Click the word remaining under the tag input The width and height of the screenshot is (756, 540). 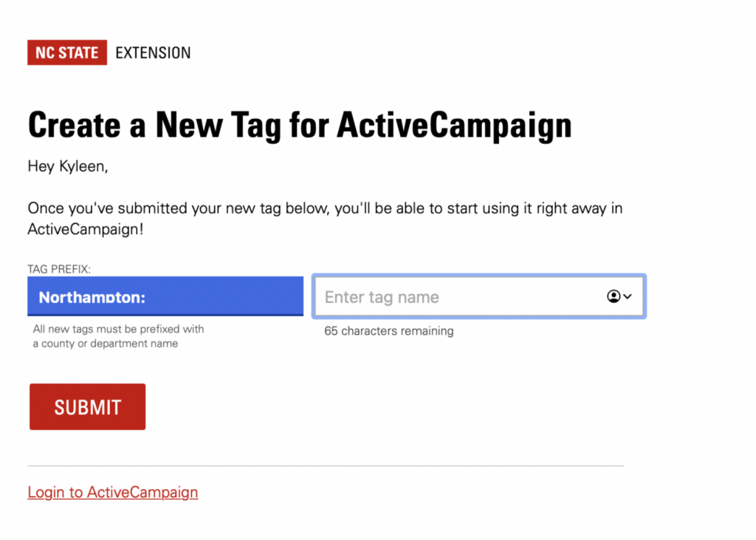(x=427, y=331)
